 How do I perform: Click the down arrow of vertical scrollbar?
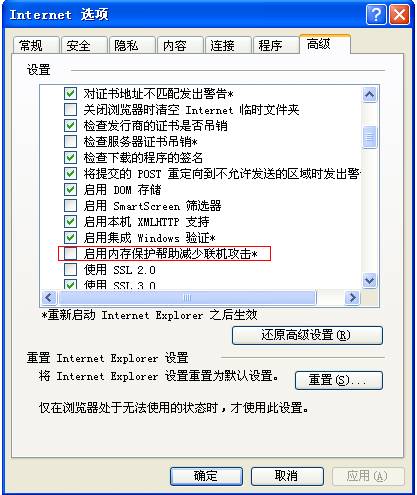(x=369, y=281)
